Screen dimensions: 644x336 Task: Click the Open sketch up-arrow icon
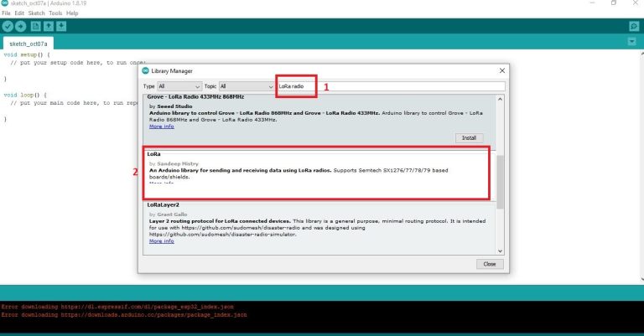pyautogui.click(x=49, y=27)
